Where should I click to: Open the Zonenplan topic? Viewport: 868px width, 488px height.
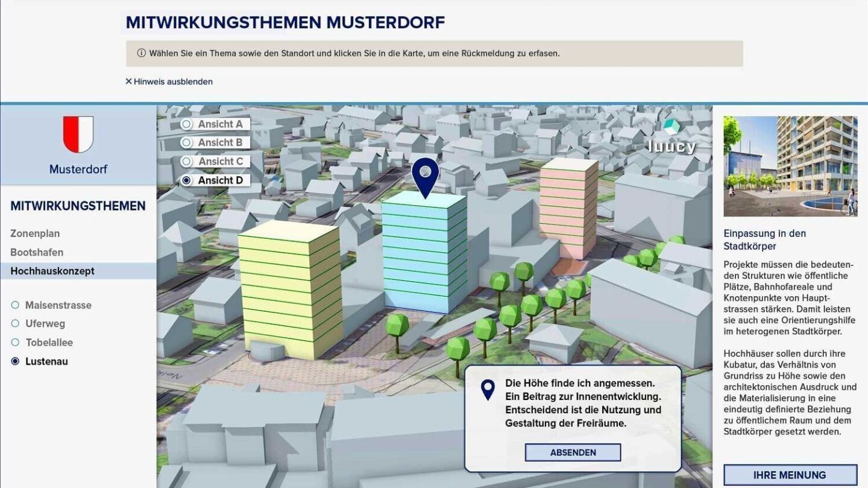[x=35, y=233]
